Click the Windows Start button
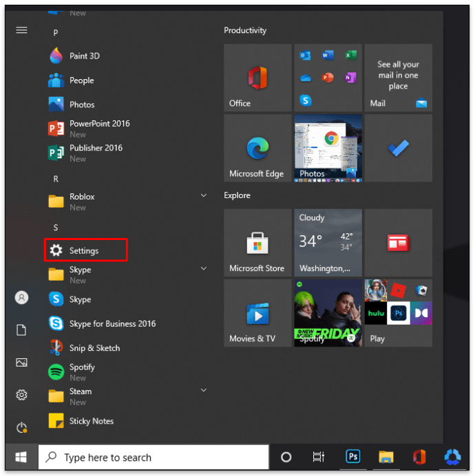Image resolution: width=475 pixels, height=476 pixels. click(x=21, y=457)
